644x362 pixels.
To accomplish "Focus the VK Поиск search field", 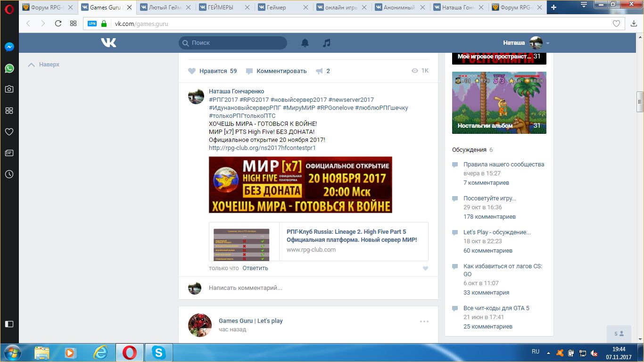I will 233,43.
